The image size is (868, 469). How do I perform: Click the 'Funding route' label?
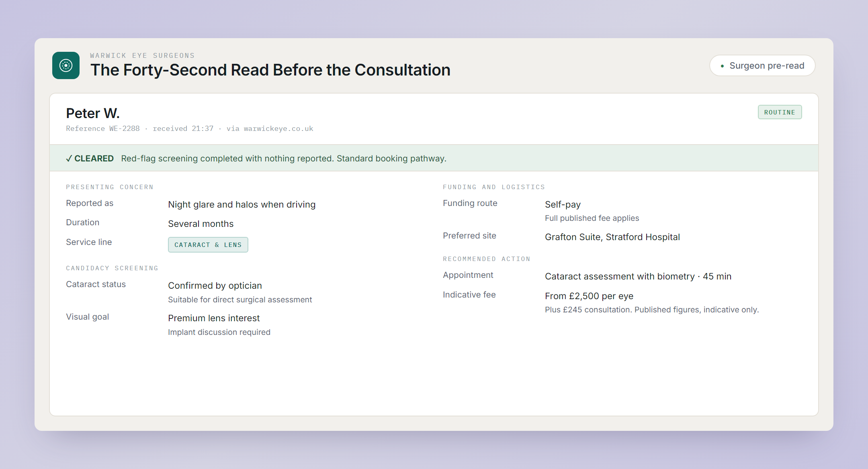470,203
